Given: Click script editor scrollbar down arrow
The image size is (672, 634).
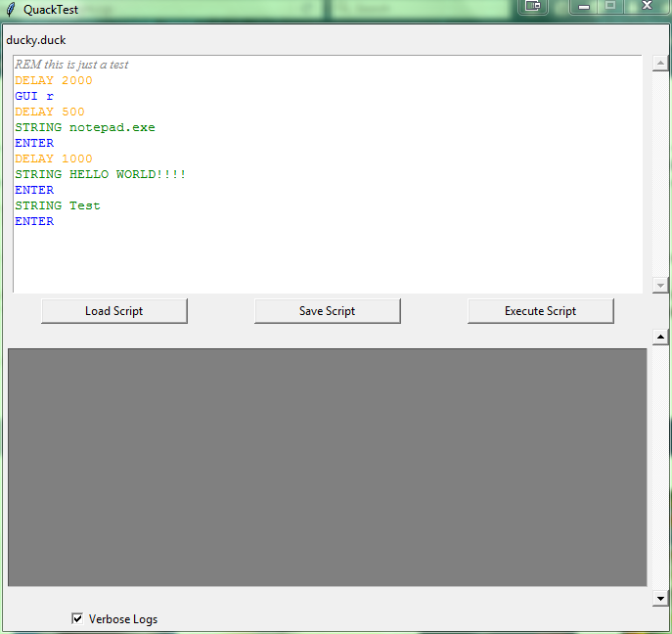Looking at the screenshot, I should pos(660,285).
